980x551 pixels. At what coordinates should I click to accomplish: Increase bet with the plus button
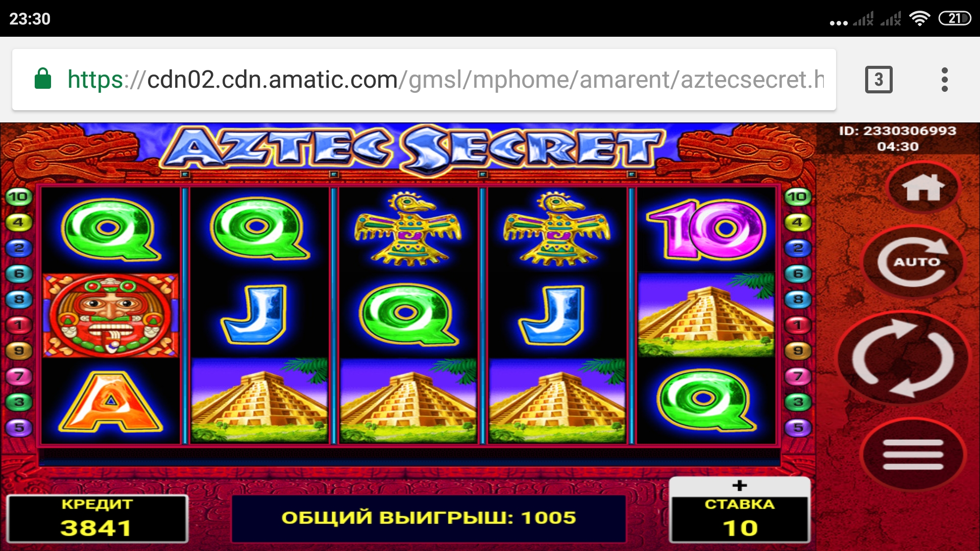[740, 486]
